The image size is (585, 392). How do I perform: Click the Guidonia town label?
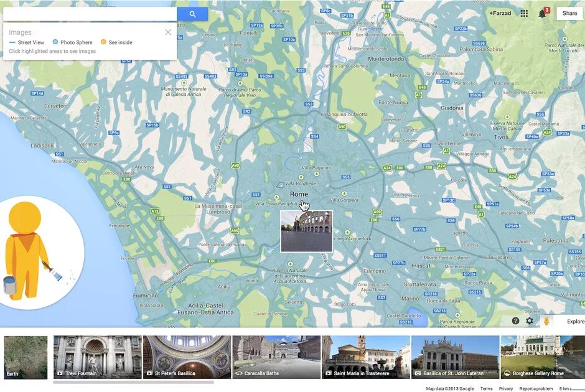(452, 108)
